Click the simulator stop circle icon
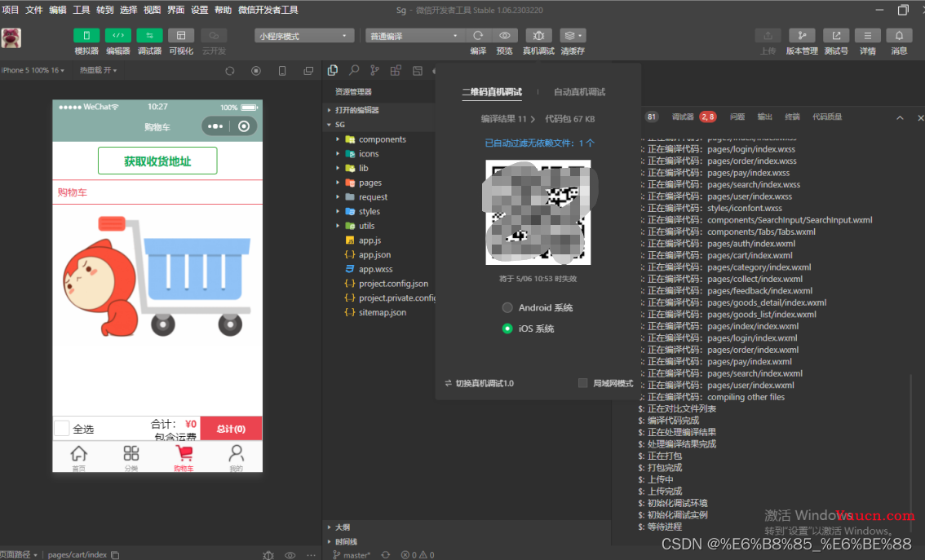 [x=256, y=71]
